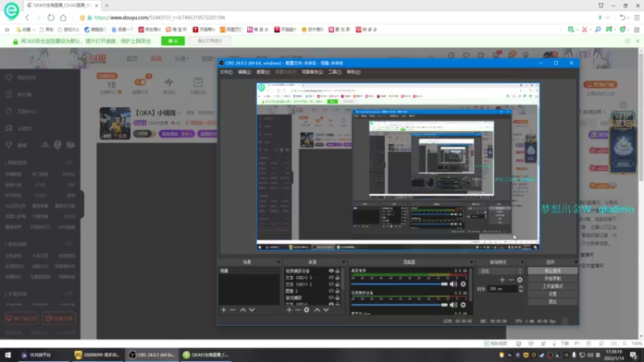Open the 首页 link in the Douyu top navigation
The height and width of the screenshot is (362, 644).
click(x=132, y=59)
